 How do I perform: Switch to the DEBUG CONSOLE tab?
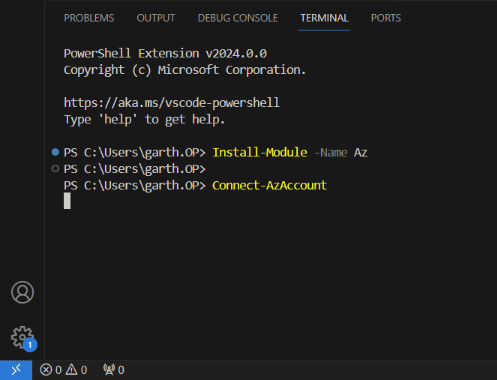click(238, 18)
